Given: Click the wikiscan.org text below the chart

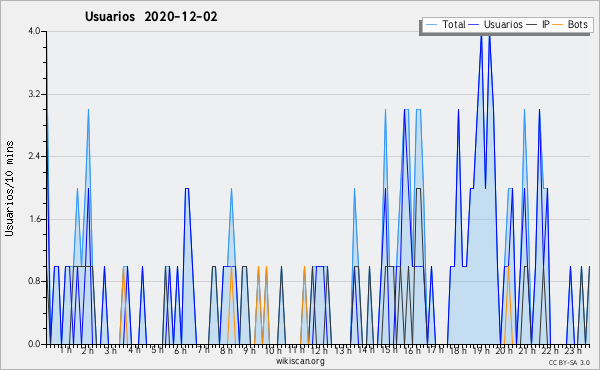Looking at the screenshot, I should point(300,361).
